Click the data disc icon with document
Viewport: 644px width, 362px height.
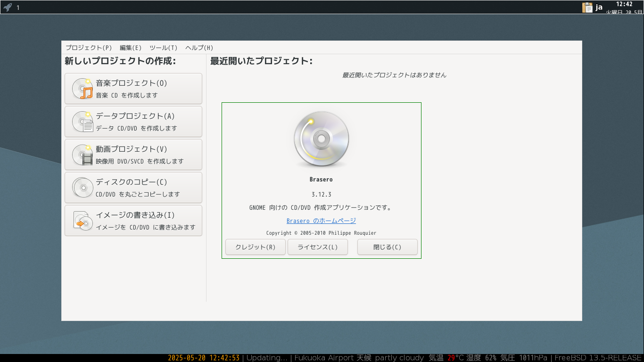click(x=83, y=122)
